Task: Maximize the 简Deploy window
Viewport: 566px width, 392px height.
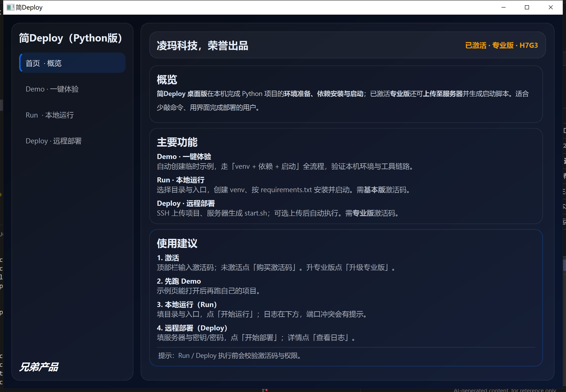Action: (527, 7)
